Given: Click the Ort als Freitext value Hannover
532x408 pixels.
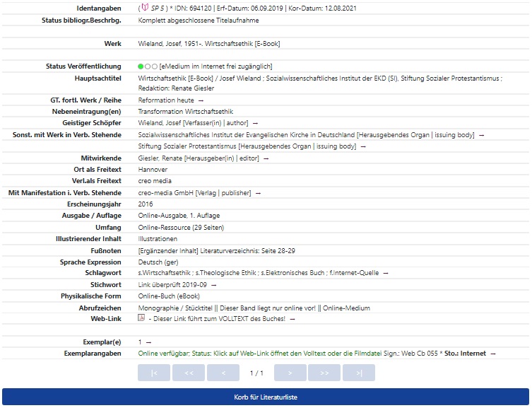Looking at the screenshot, I should (153, 170).
